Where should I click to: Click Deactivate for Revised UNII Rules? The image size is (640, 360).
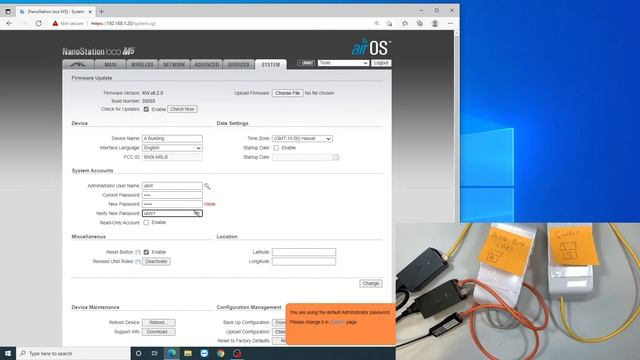(156, 261)
